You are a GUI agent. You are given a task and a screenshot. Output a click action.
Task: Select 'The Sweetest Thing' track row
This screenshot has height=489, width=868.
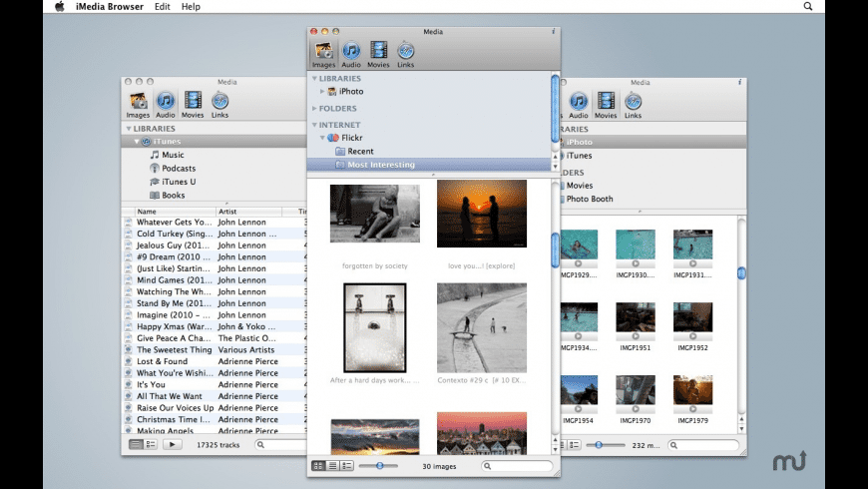point(214,350)
